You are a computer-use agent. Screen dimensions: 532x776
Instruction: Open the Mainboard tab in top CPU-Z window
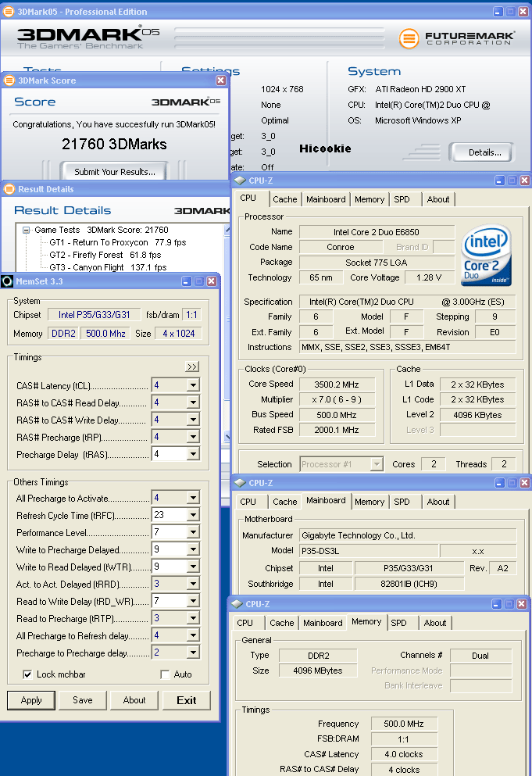click(x=326, y=199)
